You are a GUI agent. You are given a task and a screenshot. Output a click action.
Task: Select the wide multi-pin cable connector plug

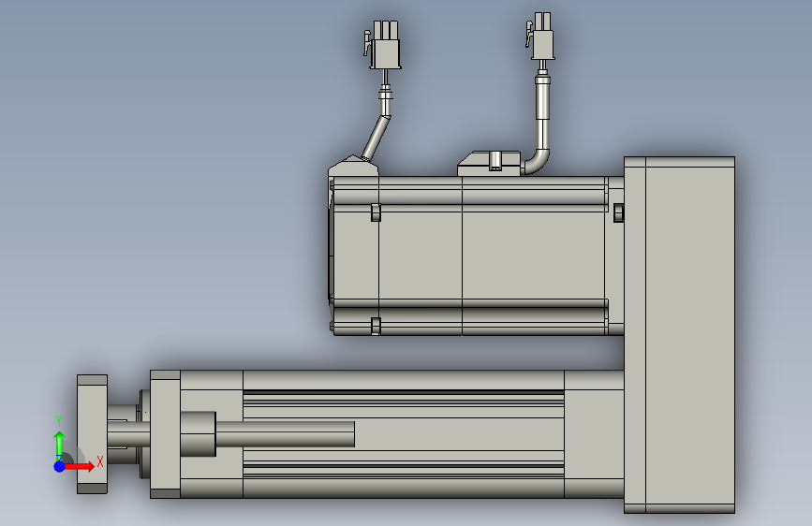tap(383, 45)
